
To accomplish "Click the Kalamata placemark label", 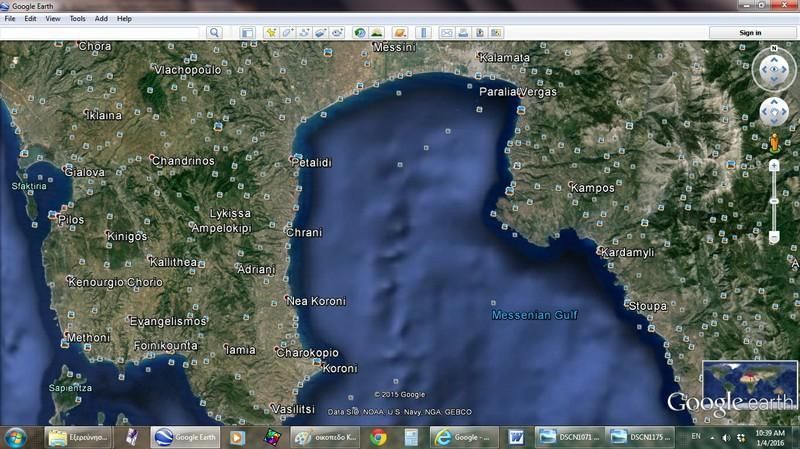I will 505,58.
